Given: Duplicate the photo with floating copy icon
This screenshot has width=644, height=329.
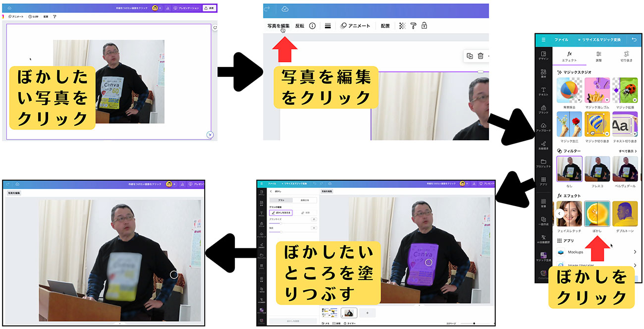Looking at the screenshot, I should click(x=470, y=56).
